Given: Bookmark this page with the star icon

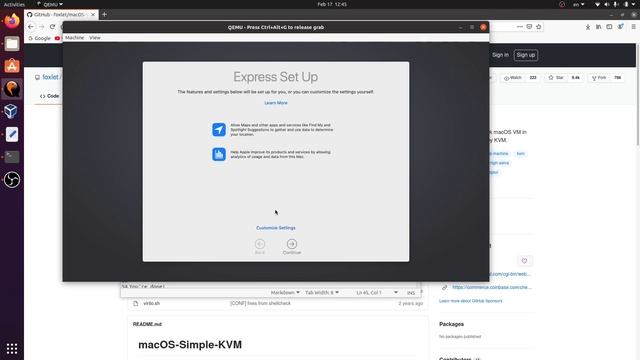Looking at the screenshot, I should point(539,27).
